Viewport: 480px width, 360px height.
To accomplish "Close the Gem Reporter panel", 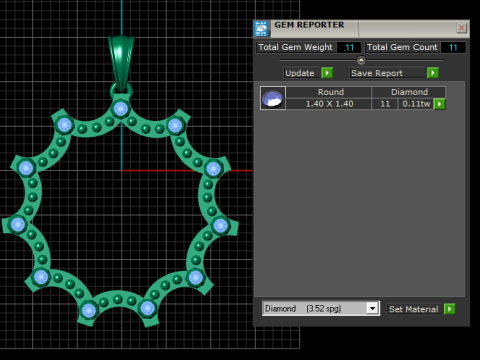I will (461, 28).
